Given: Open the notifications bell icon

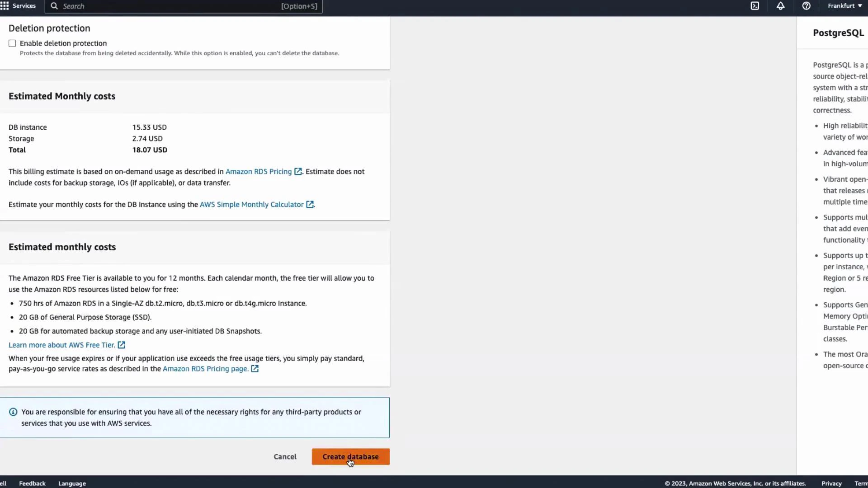Looking at the screenshot, I should tap(781, 6).
